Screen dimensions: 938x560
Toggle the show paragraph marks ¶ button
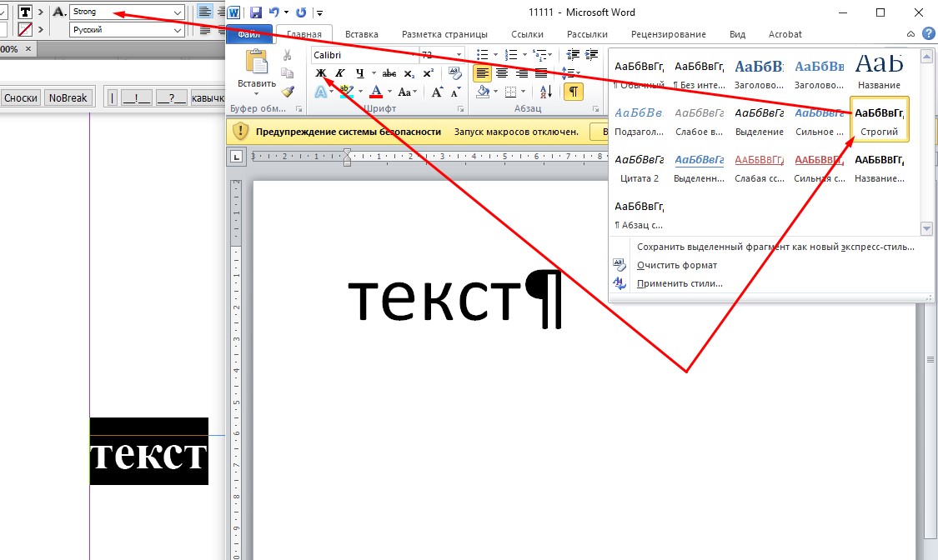click(x=573, y=92)
